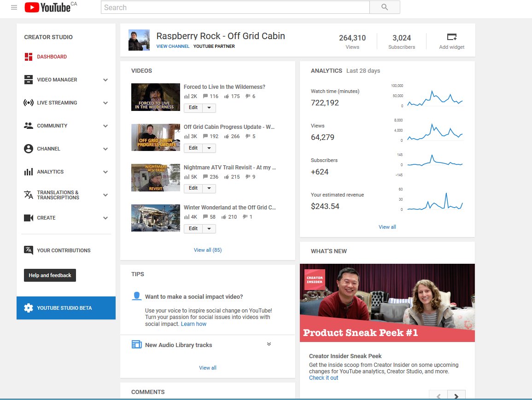Open Edit dropdown for Nightmare ATV Trail video

(209, 188)
